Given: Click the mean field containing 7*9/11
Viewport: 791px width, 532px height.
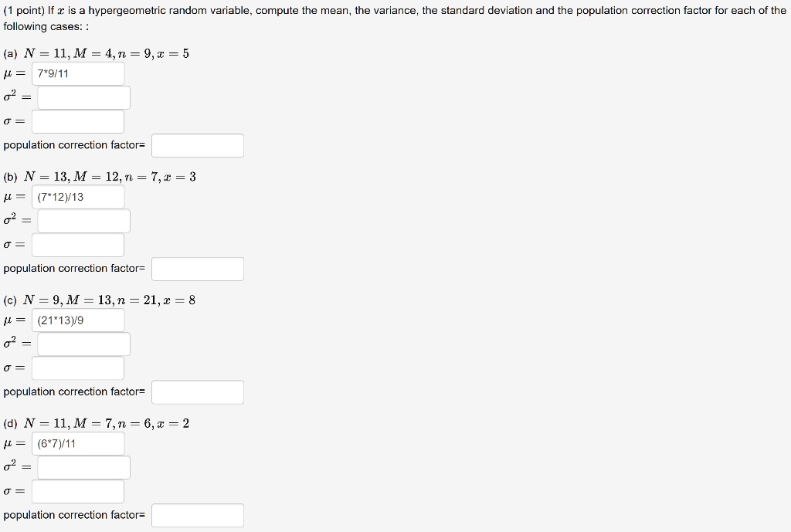Looking at the screenshot, I should pos(77,73).
